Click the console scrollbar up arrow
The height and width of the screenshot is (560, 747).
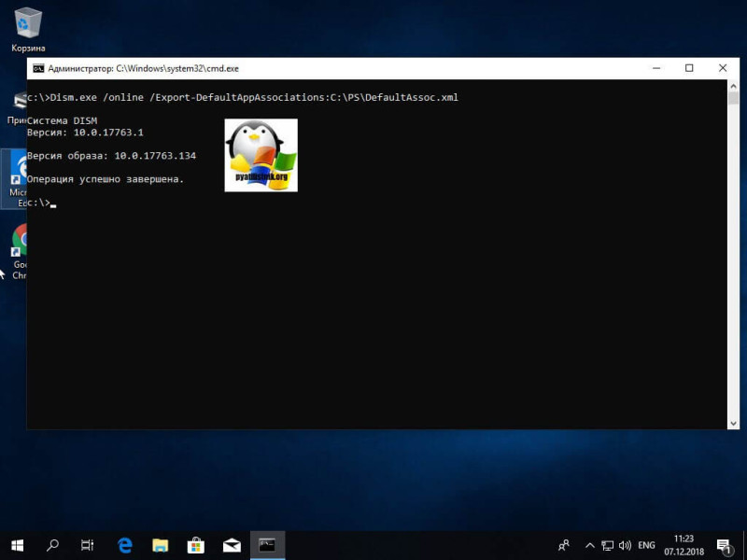click(x=734, y=87)
